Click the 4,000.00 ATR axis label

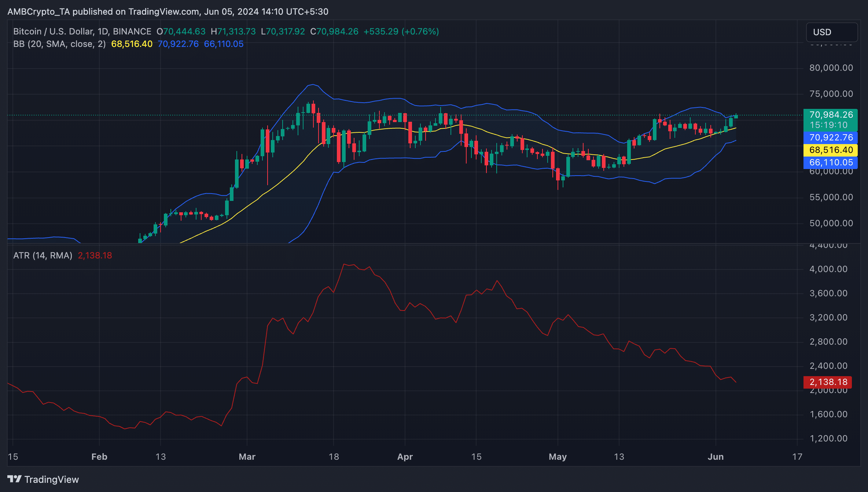click(x=828, y=269)
